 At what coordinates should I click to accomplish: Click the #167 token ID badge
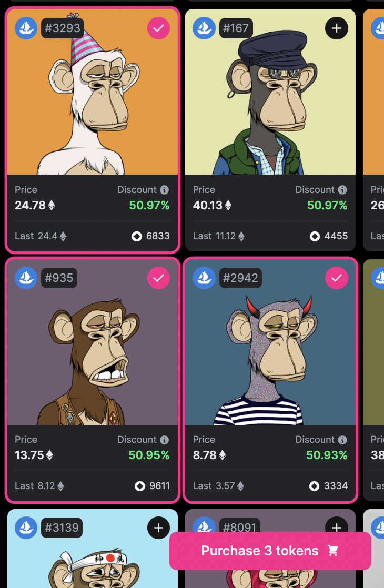(236, 28)
